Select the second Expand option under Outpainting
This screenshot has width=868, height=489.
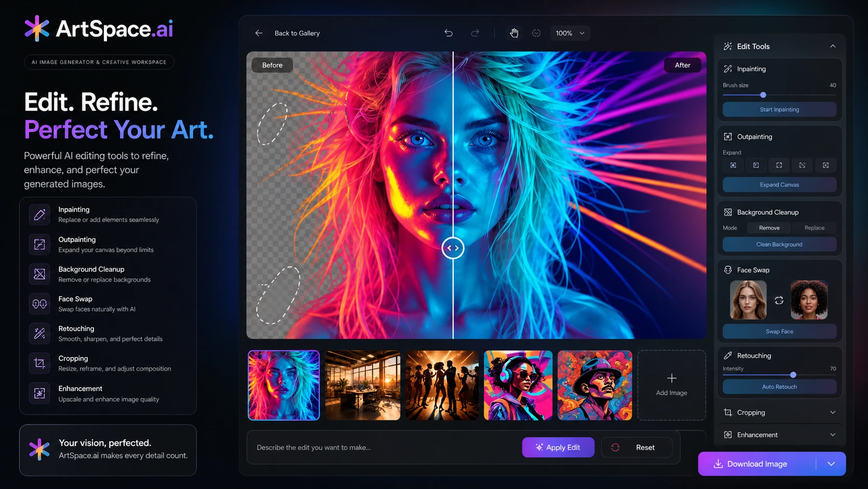[756, 165]
